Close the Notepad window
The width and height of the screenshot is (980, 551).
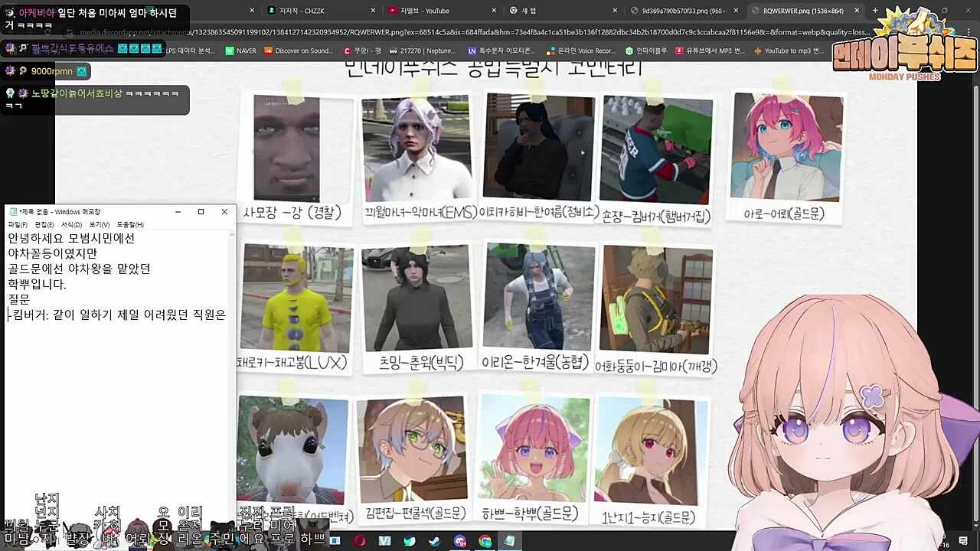[x=224, y=212]
